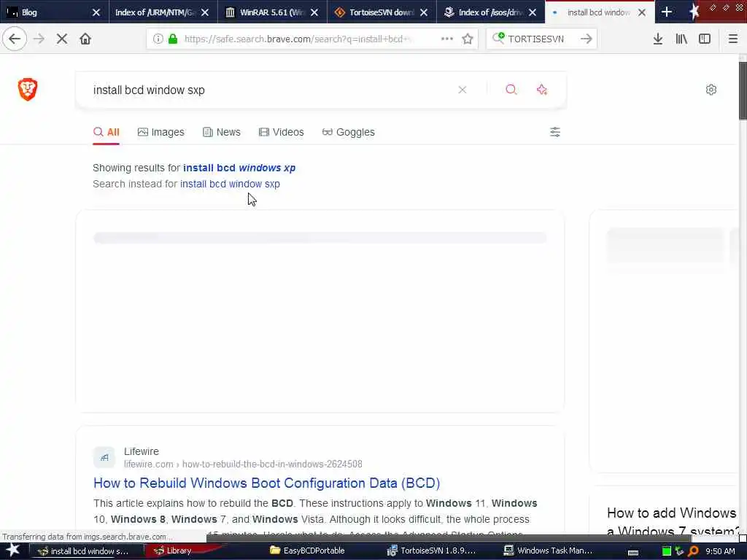Stop loading the page
This screenshot has height=560, width=747.
pyautogui.click(x=62, y=39)
